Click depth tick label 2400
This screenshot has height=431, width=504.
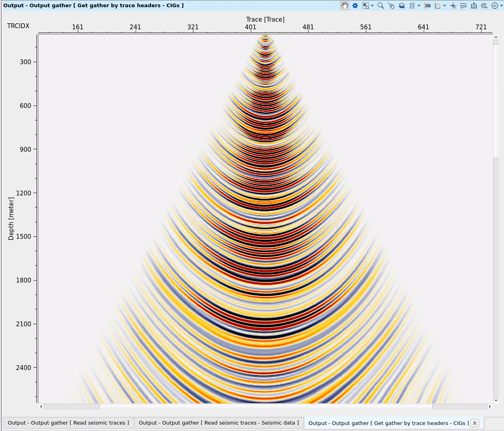point(24,368)
